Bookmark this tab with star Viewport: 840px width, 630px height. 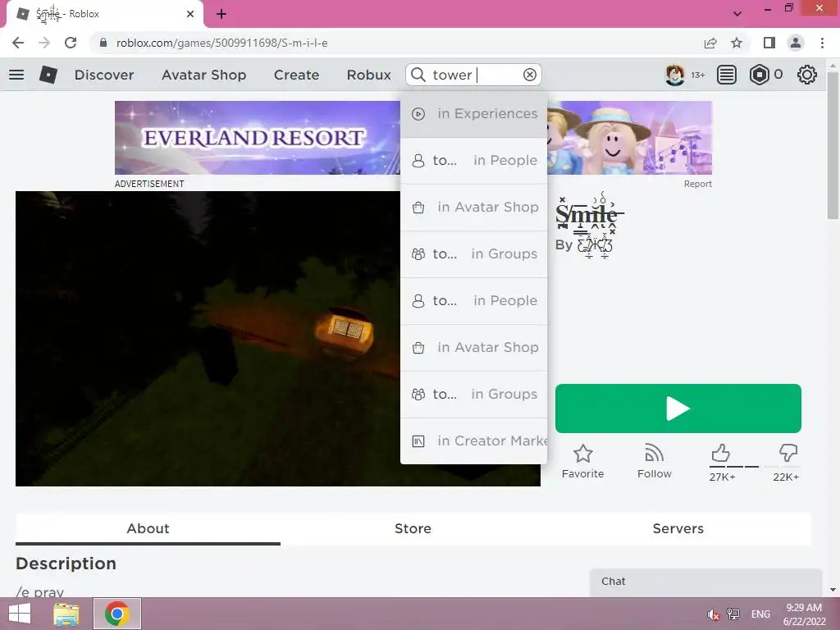(x=737, y=43)
